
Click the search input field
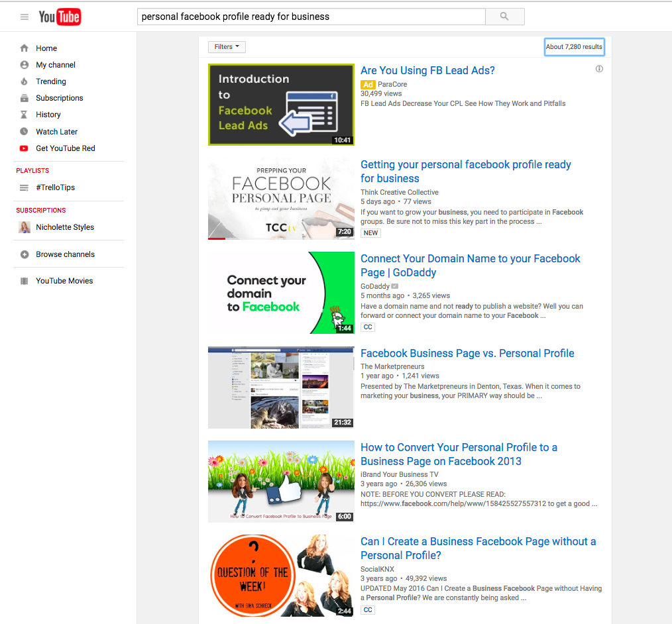(x=311, y=17)
